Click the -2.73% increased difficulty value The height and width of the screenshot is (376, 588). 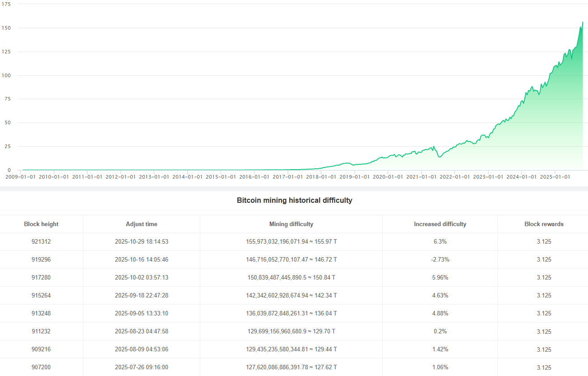coord(440,259)
